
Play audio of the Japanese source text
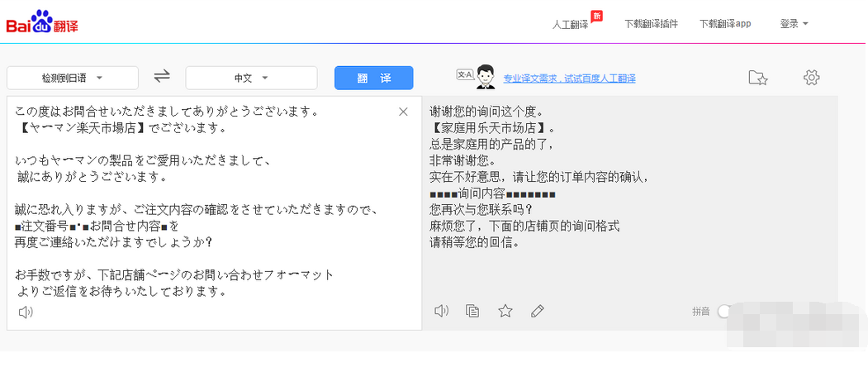click(x=26, y=312)
